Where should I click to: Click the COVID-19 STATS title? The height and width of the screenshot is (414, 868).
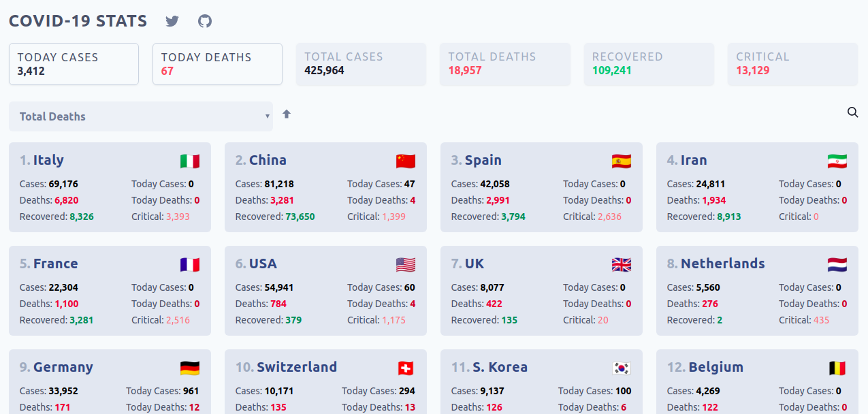coord(78,21)
